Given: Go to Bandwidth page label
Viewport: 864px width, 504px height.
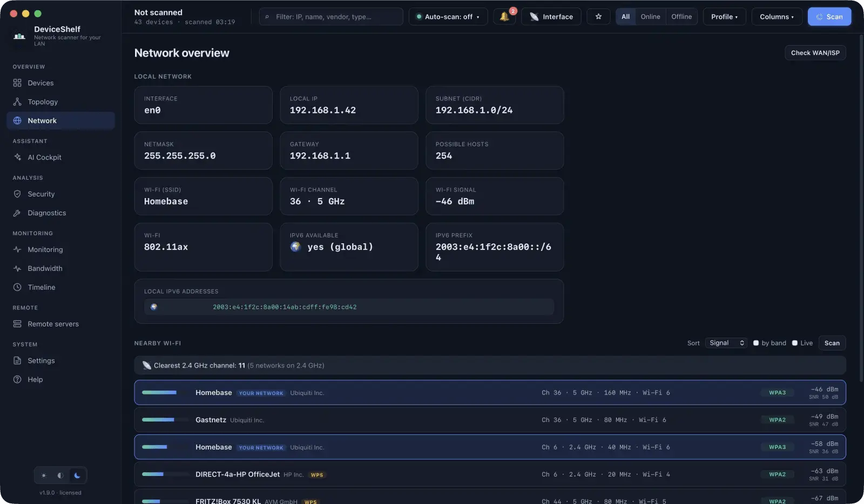Looking at the screenshot, I should click(x=45, y=269).
